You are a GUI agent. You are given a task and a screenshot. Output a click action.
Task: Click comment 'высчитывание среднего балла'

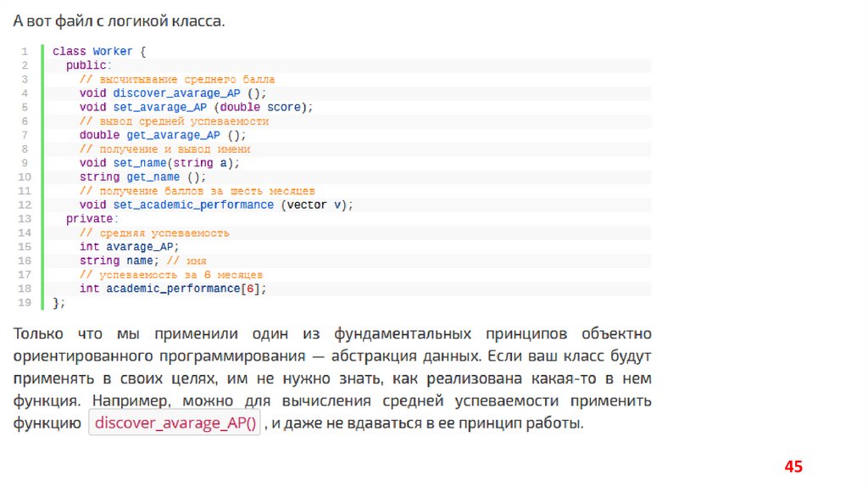click(177, 79)
